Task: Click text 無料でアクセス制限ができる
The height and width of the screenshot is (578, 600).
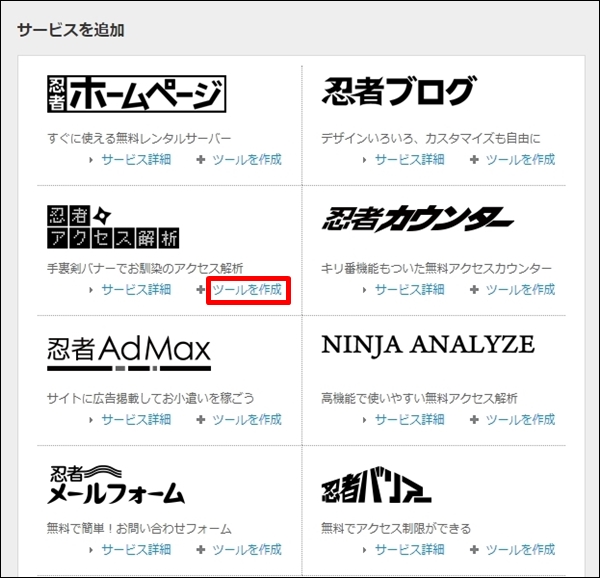Action: [x=396, y=528]
